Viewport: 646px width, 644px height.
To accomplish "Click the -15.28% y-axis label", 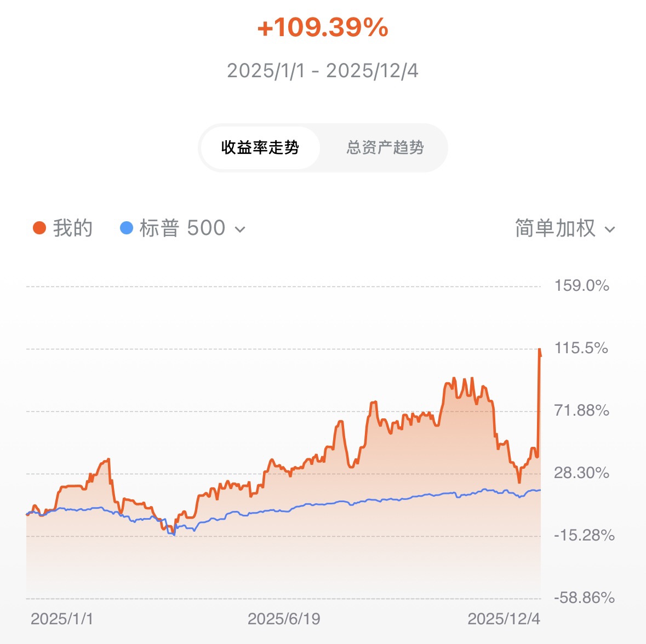I will click(584, 535).
